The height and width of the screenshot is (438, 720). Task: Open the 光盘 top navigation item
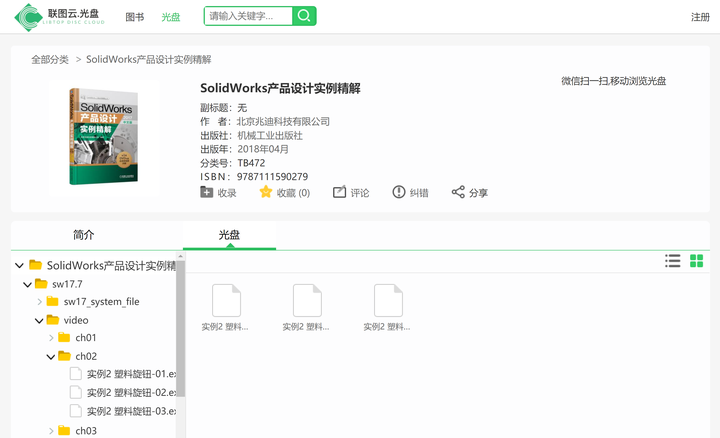170,17
